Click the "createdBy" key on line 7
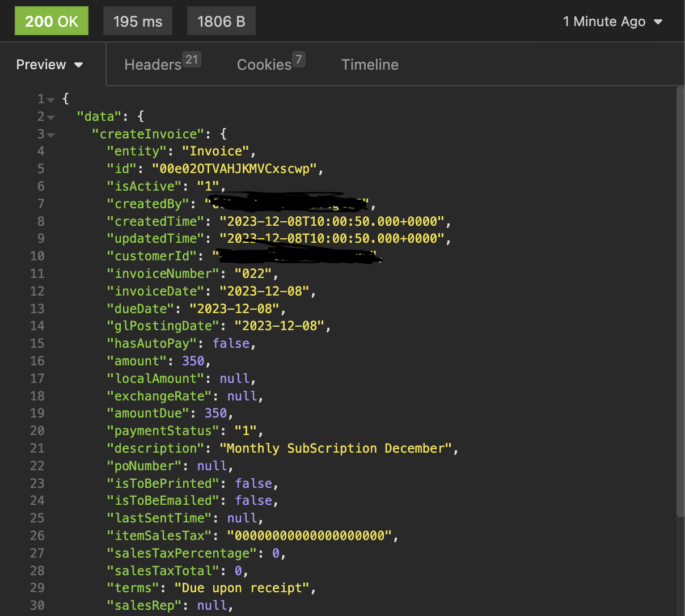 (148, 204)
